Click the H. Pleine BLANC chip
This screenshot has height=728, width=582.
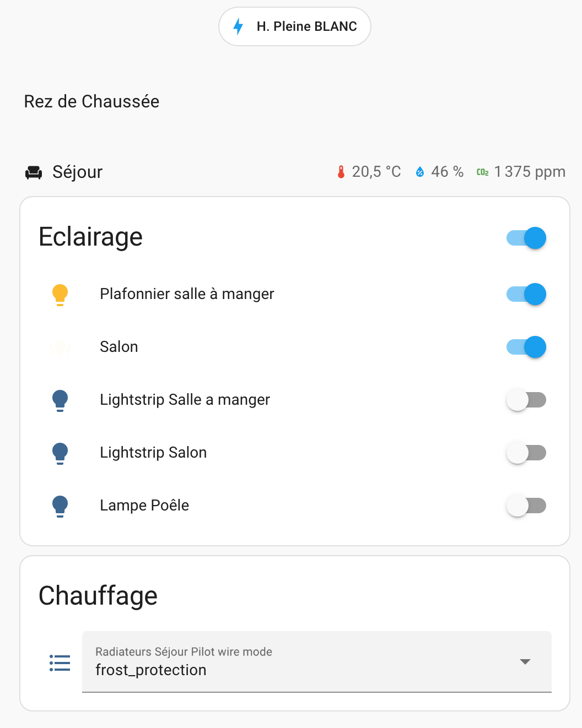tap(295, 26)
